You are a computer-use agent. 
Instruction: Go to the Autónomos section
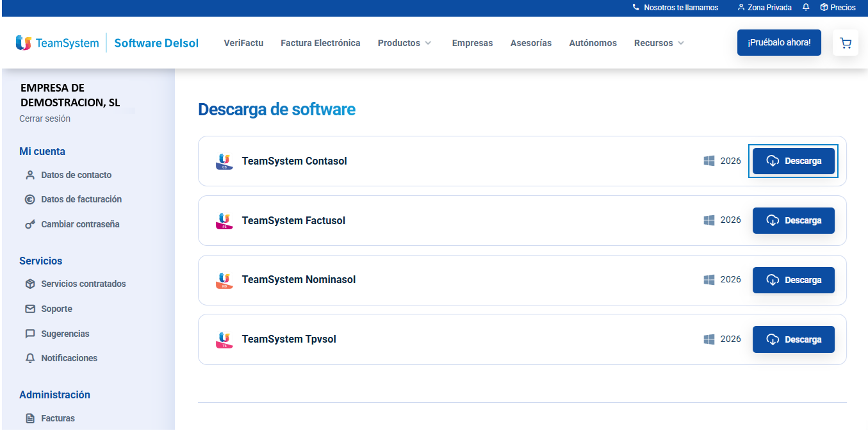[x=593, y=43]
